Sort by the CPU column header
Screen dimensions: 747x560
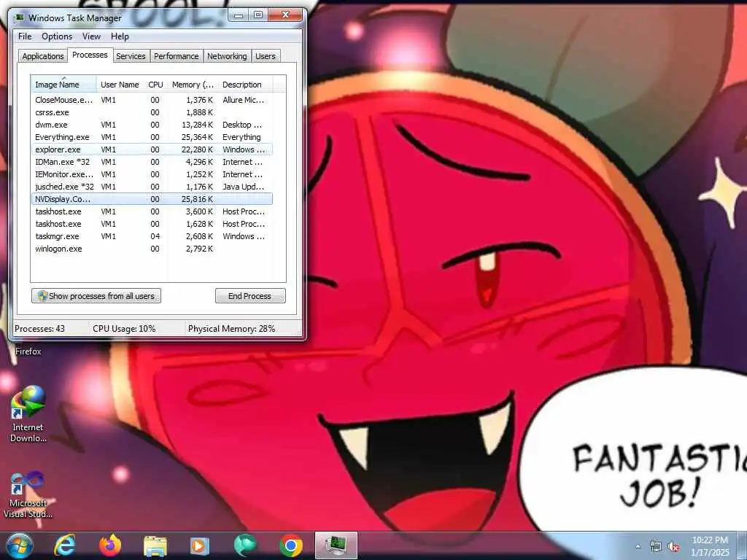(x=156, y=84)
